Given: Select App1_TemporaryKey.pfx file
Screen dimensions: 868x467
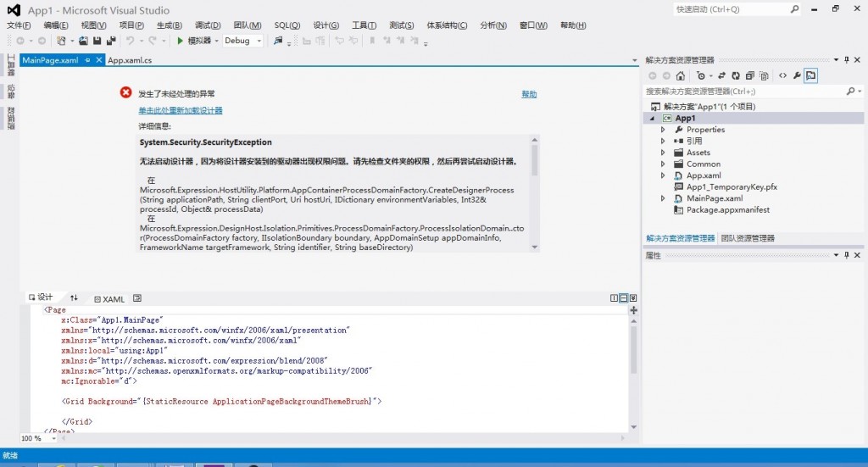Looking at the screenshot, I should click(732, 187).
